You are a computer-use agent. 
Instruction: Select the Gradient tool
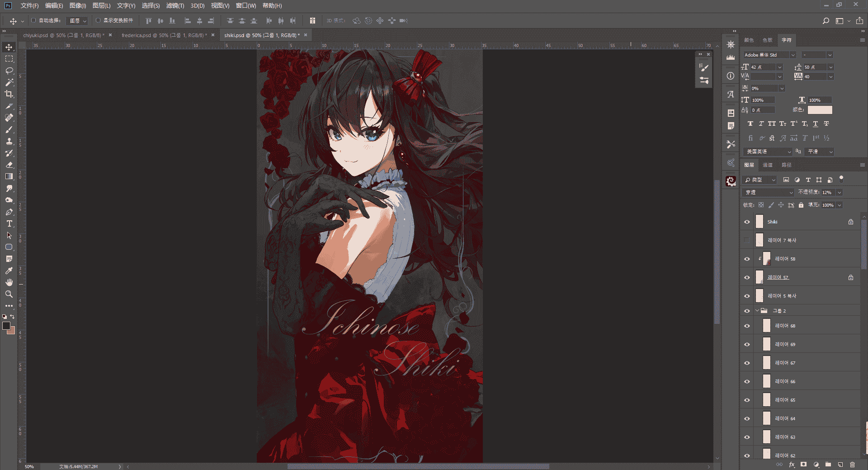[9, 176]
